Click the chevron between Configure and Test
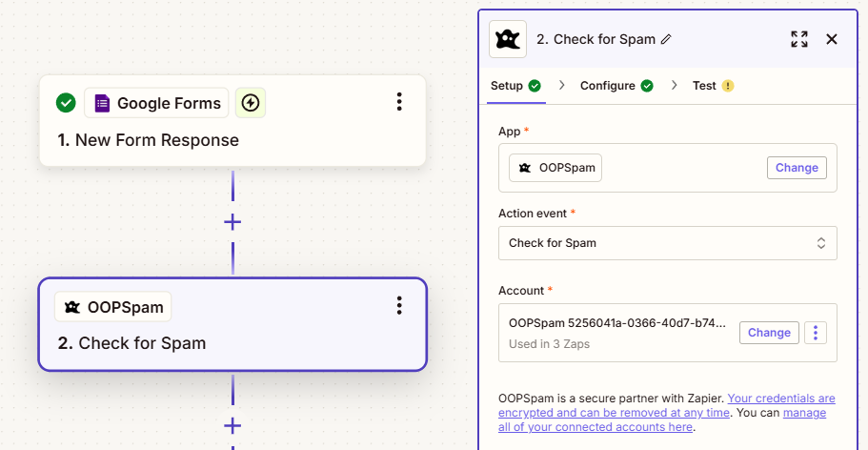The image size is (868, 450). 674,86
